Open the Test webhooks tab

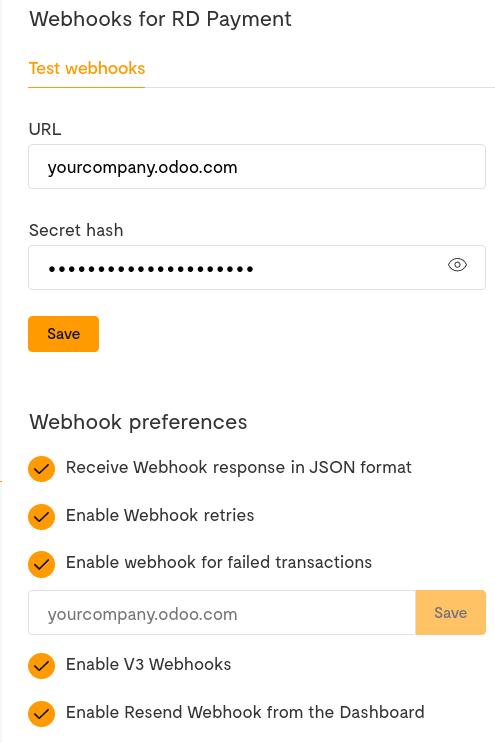pos(87,68)
